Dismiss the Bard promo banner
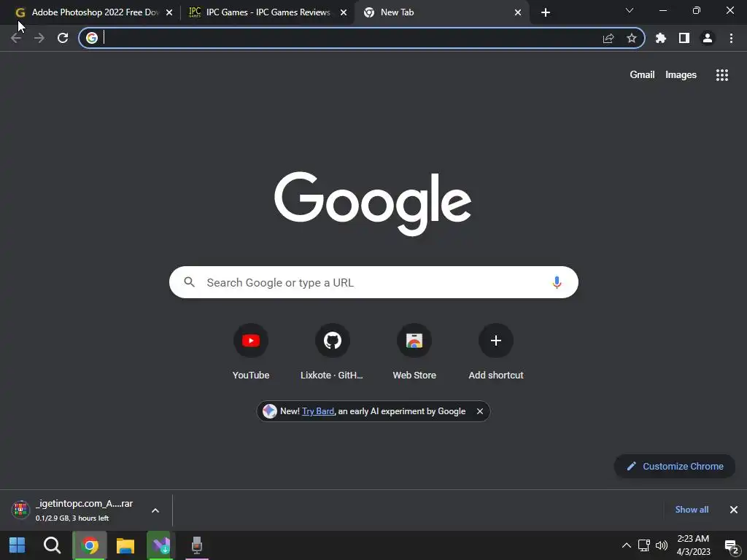 480,411
